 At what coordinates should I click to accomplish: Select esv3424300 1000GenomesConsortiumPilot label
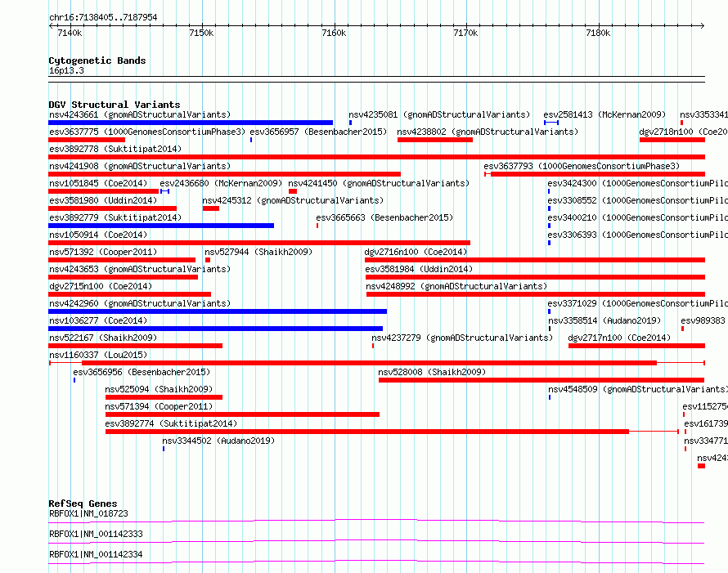click(638, 183)
